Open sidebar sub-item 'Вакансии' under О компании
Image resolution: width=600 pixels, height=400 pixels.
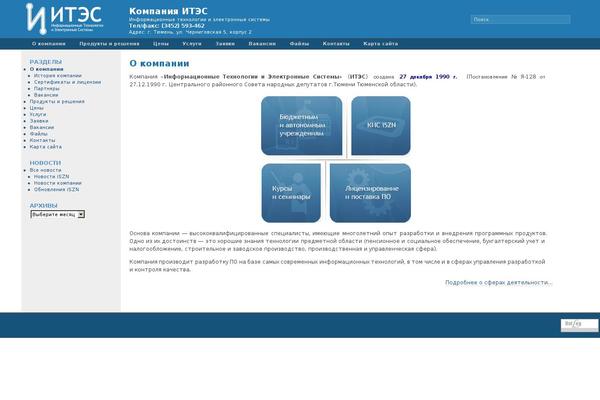[x=46, y=95]
